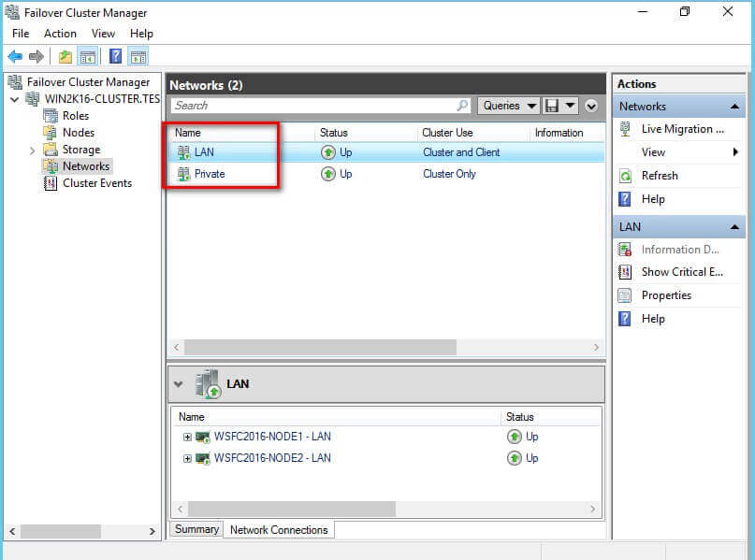The height and width of the screenshot is (560, 755).
Task: Click the Live Migration action link
Action: (683, 129)
